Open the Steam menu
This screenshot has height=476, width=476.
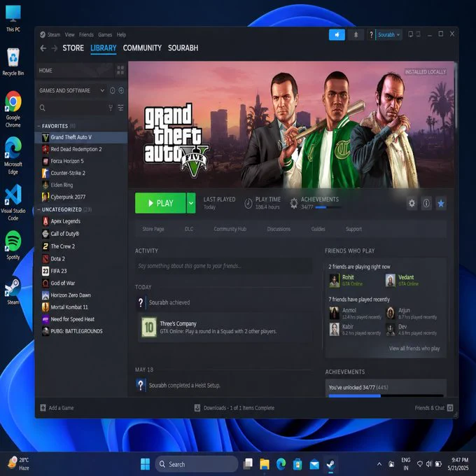point(53,34)
